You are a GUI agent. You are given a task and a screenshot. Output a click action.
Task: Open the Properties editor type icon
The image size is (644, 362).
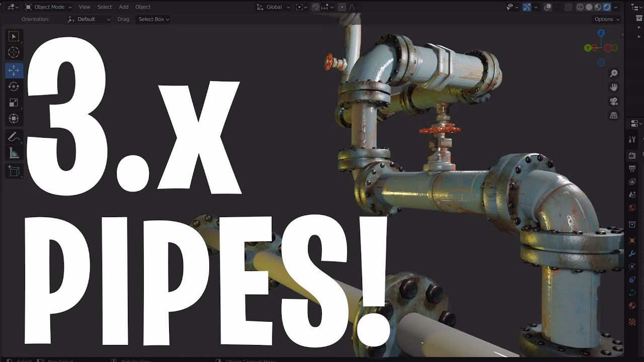click(x=635, y=123)
